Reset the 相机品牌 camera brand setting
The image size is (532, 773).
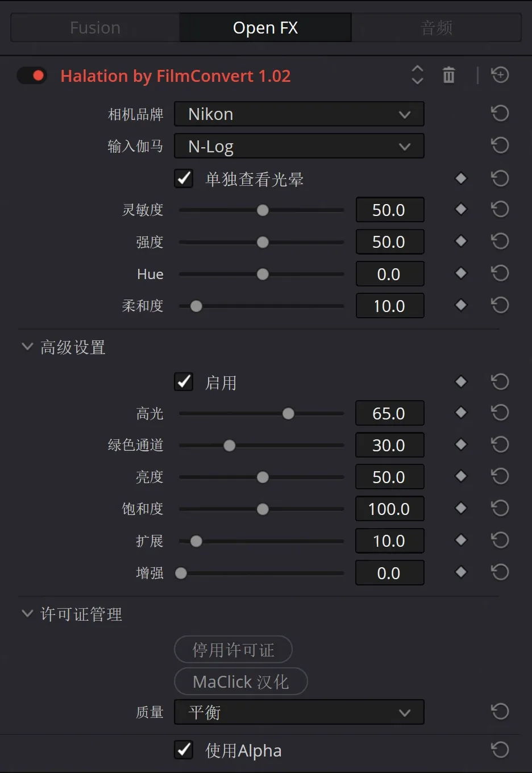[500, 114]
